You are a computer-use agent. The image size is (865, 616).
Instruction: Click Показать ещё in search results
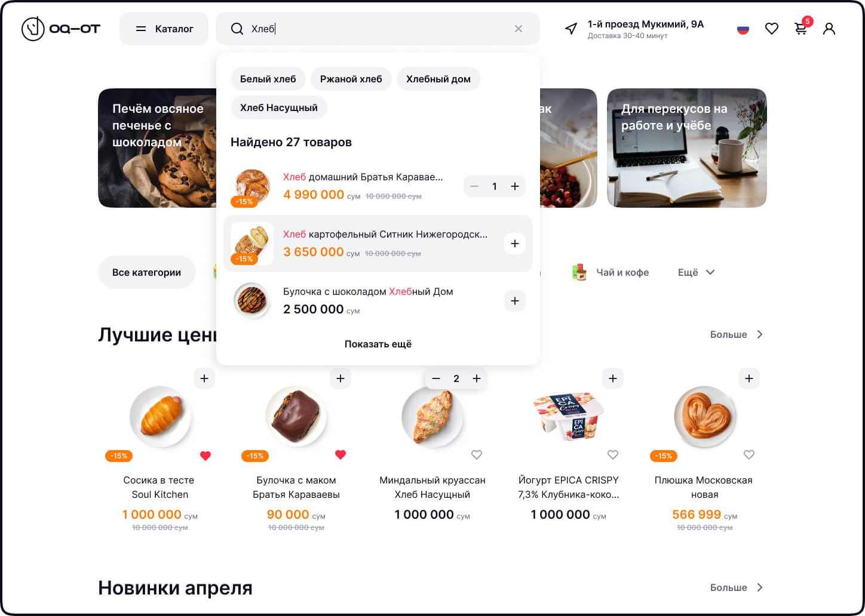pos(378,344)
